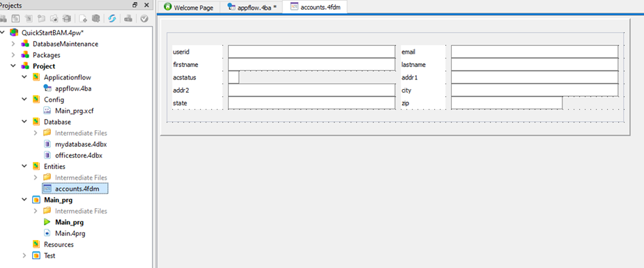Viewport: 644px width, 268px height.
Task: Click the Test node icon
Action: (36, 255)
